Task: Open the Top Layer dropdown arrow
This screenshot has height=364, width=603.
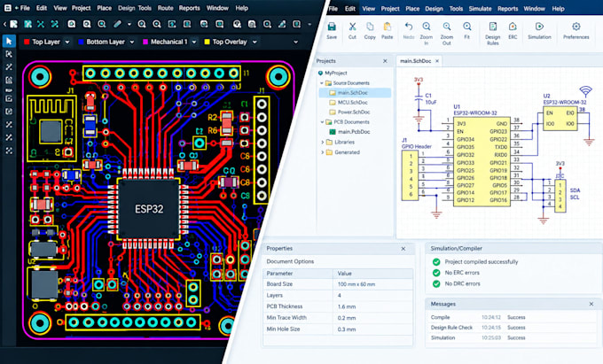Action: coord(67,42)
